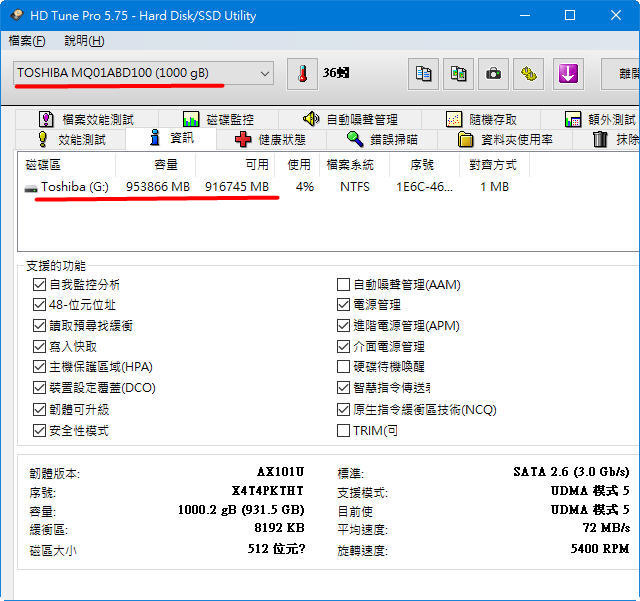Switch to the 錯誤掃瞄 tab

click(x=382, y=140)
